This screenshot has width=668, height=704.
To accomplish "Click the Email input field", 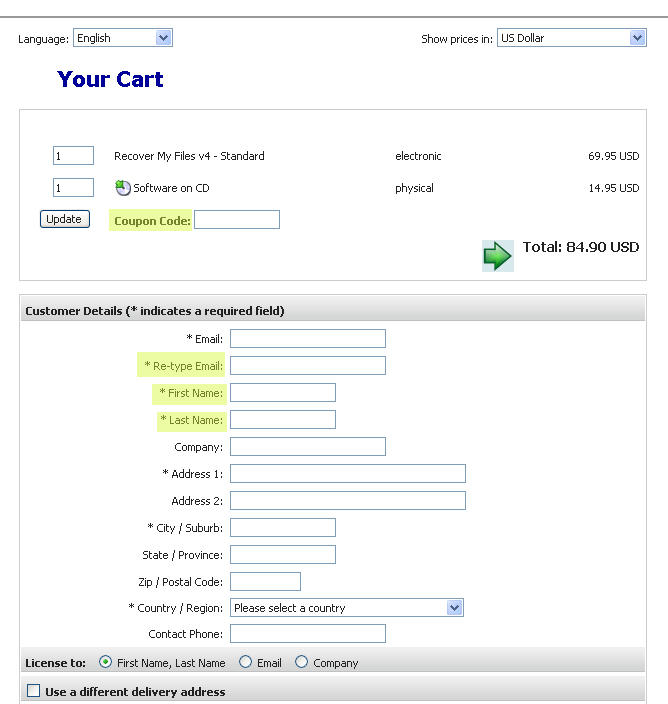I will pos(308,339).
